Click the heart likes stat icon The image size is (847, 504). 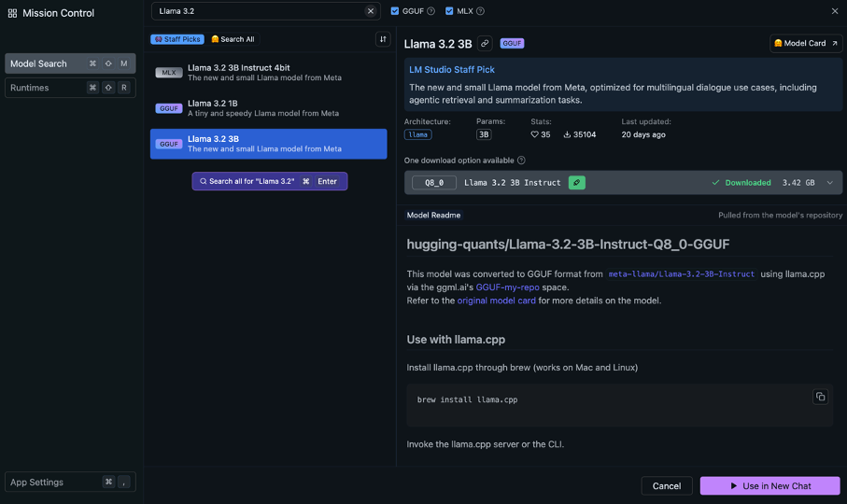point(534,135)
